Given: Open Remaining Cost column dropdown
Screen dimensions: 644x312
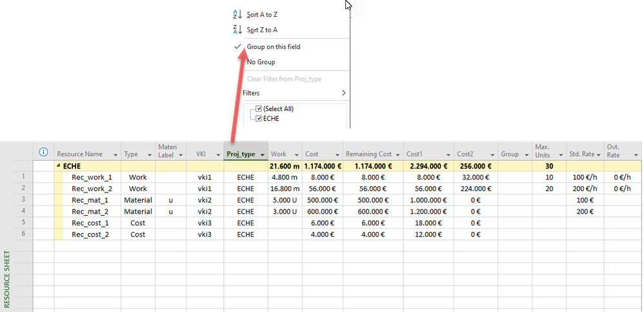Looking at the screenshot, I should (398, 154).
